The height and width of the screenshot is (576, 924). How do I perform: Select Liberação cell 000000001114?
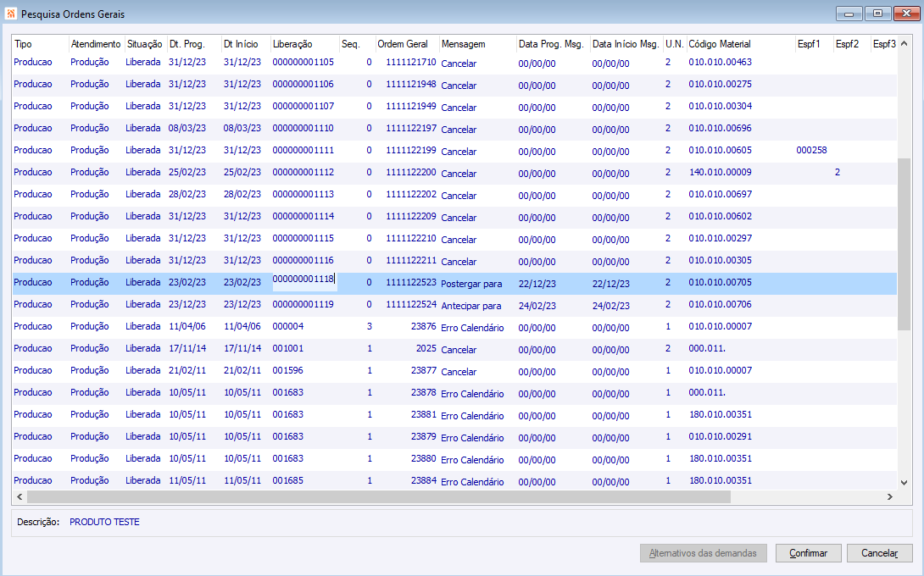tap(303, 216)
